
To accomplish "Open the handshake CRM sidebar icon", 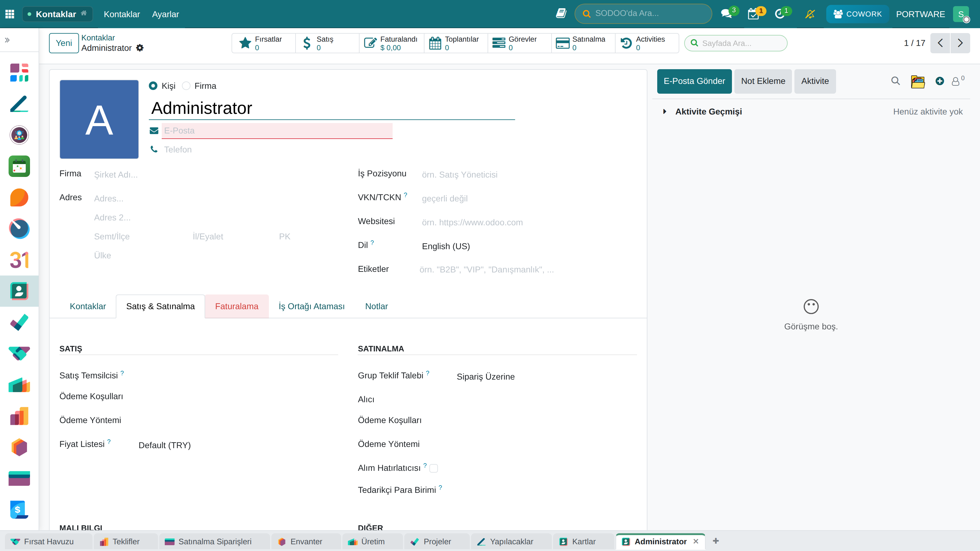I will click(x=19, y=354).
